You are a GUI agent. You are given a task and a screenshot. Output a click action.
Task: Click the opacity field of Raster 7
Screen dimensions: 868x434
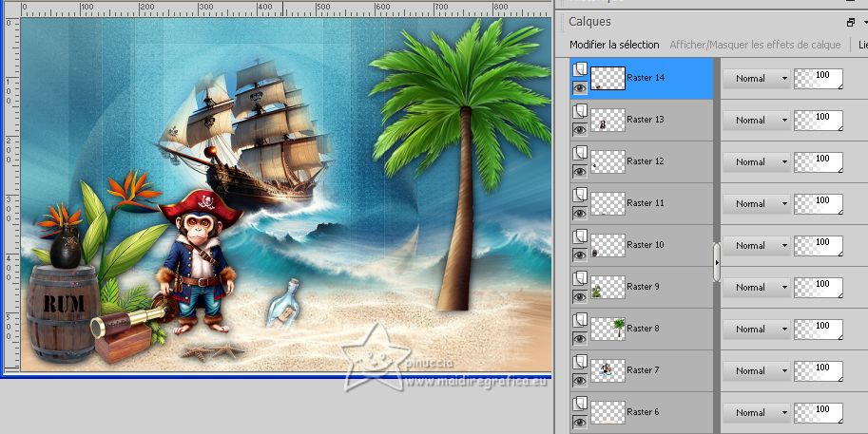[819, 370]
